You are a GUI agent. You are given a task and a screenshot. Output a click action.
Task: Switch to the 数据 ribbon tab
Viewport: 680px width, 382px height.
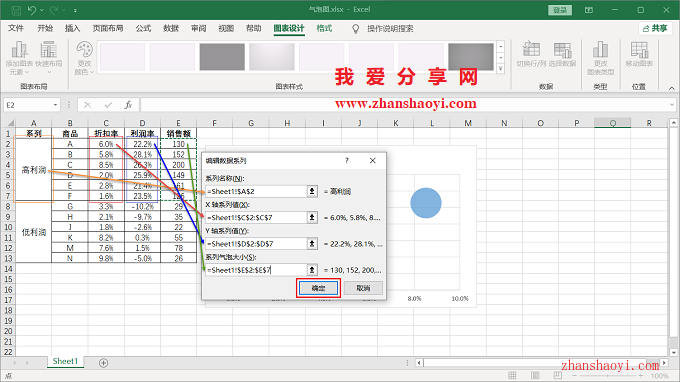tap(171, 28)
